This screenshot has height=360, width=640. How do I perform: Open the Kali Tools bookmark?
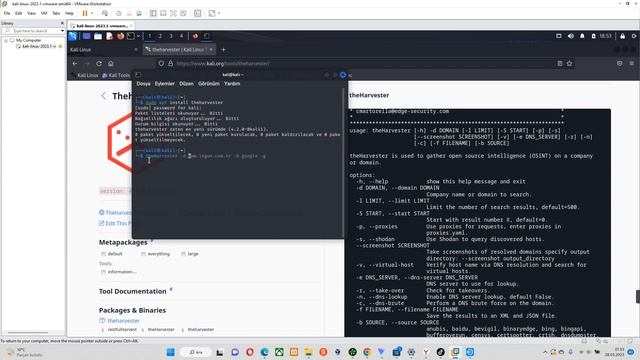point(116,75)
